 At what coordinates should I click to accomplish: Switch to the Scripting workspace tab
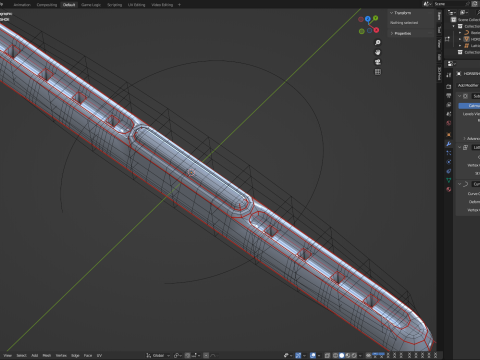[x=114, y=5]
